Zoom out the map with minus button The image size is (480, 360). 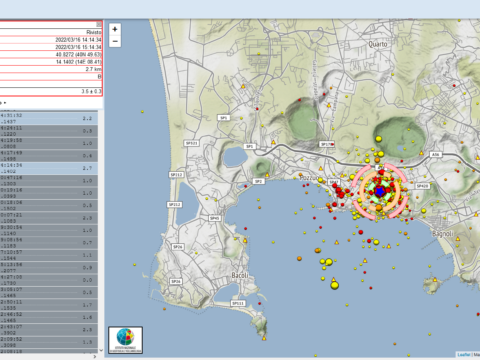115,41
